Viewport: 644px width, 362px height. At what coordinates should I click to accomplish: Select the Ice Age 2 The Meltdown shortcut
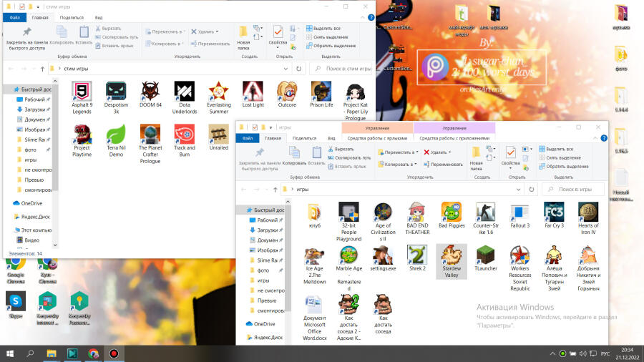click(315, 265)
